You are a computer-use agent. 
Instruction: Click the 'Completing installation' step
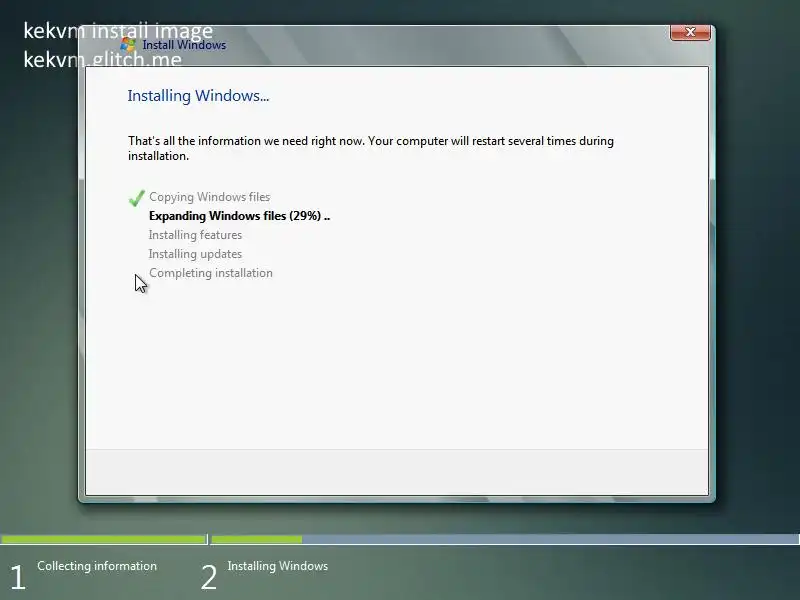point(211,273)
